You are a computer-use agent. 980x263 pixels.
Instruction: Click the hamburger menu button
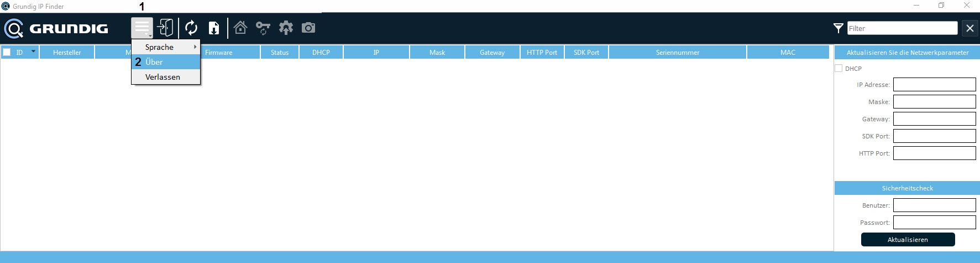142,28
